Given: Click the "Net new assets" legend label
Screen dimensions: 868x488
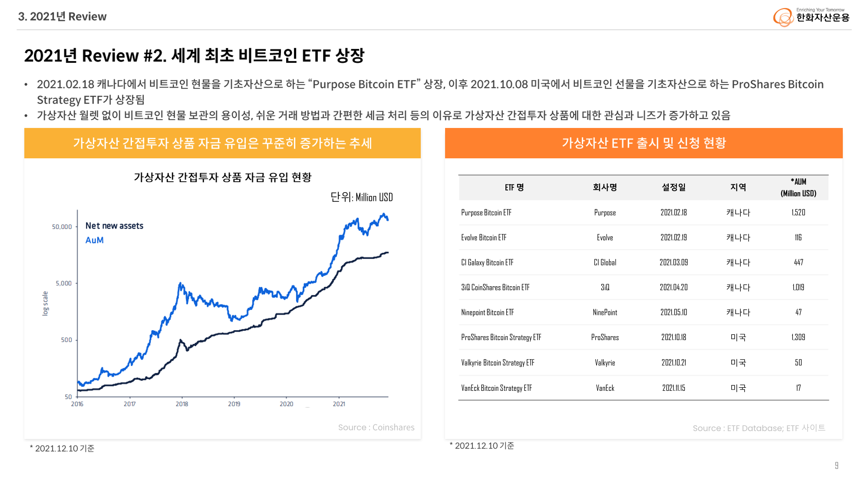Looking at the screenshot, I should tap(114, 226).
